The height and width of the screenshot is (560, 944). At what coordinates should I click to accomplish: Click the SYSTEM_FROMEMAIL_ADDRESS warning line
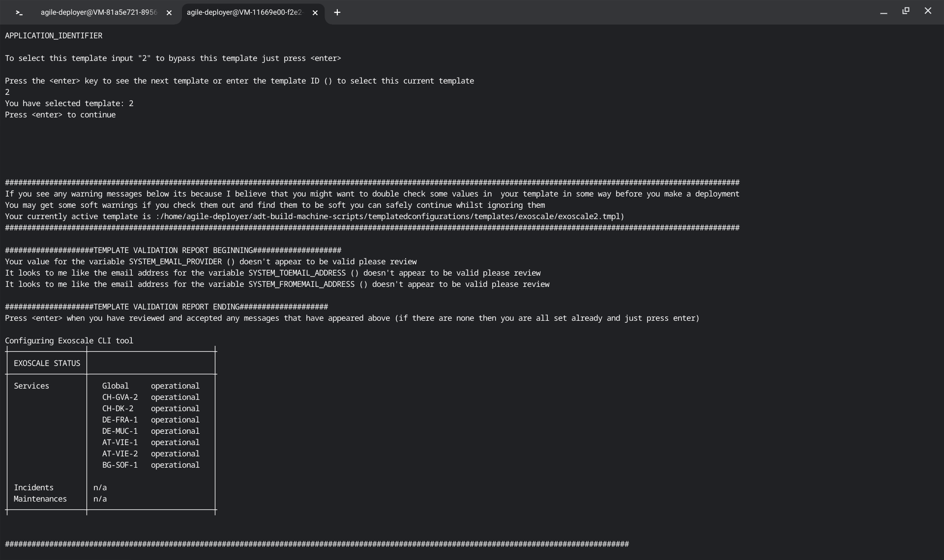pyautogui.click(x=277, y=284)
